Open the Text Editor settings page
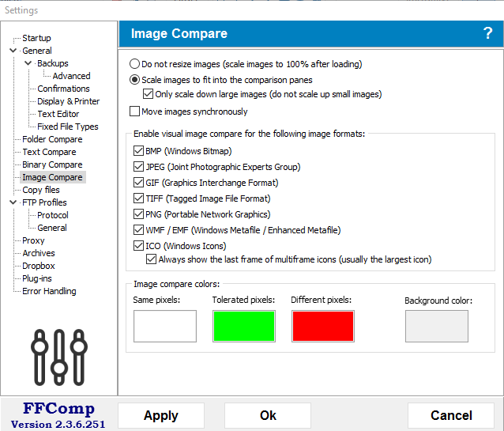Image resolution: width=504 pixels, height=431 pixels. pyautogui.click(x=58, y=114)
